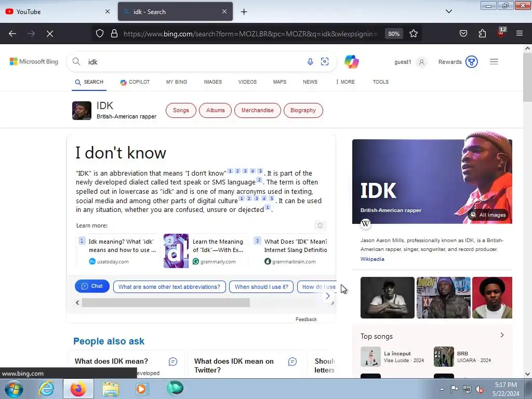Viewport: 532px width, 399px height.
Task: Open the File Explorer taskbar icon
Action: (111, 389)
